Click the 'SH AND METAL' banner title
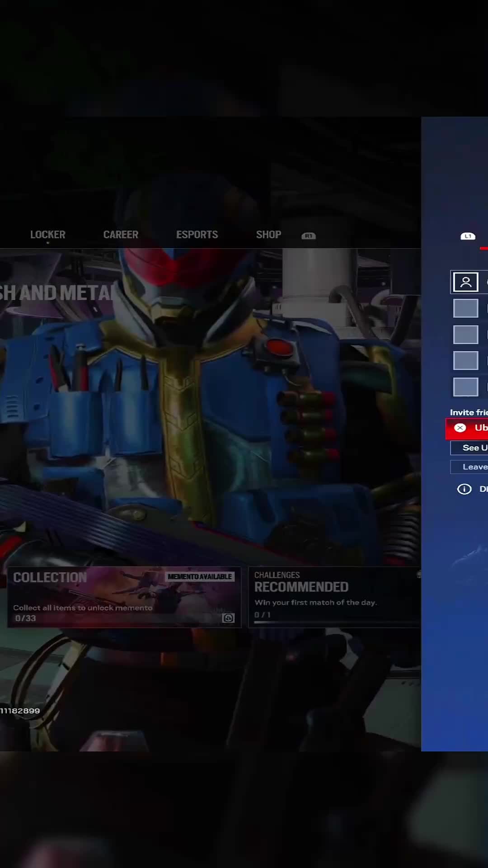Screen dimensions: 488x868 [58, 293]
